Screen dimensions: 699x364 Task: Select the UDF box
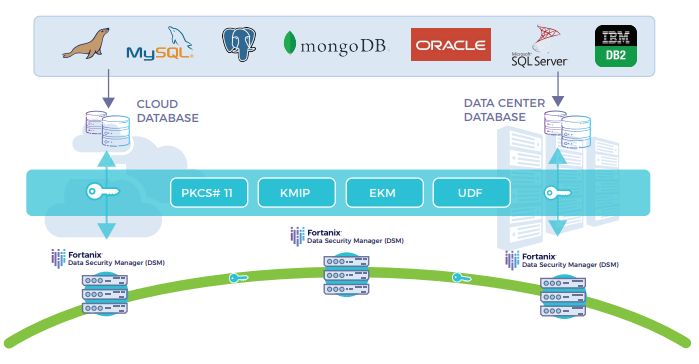(x=472, y=193)
